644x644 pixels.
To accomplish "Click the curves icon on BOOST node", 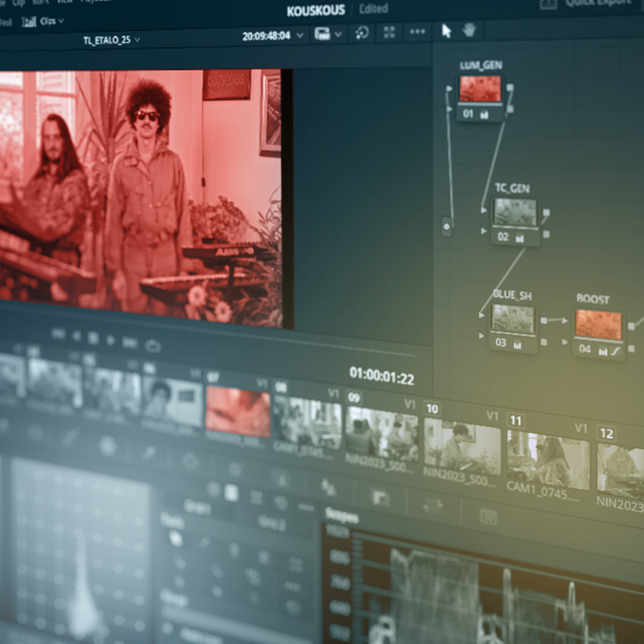I will pyautogui.click(x=615, y=351).
